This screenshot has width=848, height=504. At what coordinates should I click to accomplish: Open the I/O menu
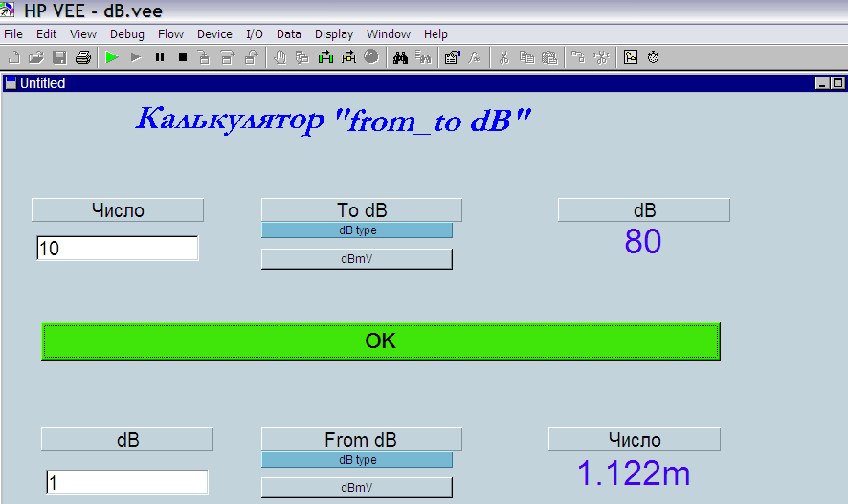(x=255, y=34)
